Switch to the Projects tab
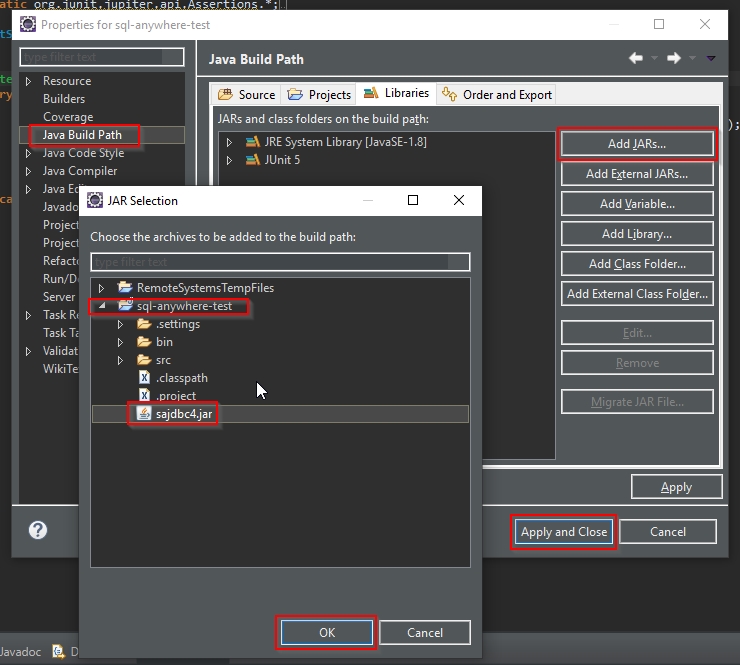The width and height of the screenshot is (740, 665). click(x=320, y=95)
